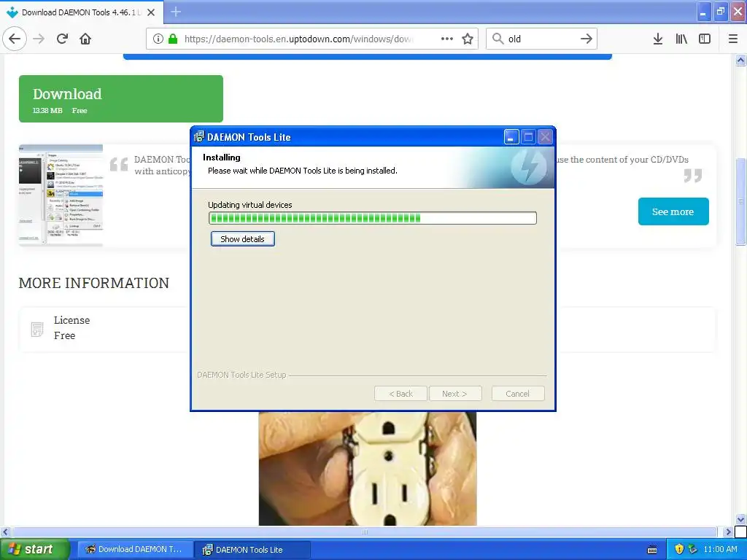The height and width of the screenshot is (560, 747).
Task: Go back with the browser back arrow
Action: click(x=15, y=39)
